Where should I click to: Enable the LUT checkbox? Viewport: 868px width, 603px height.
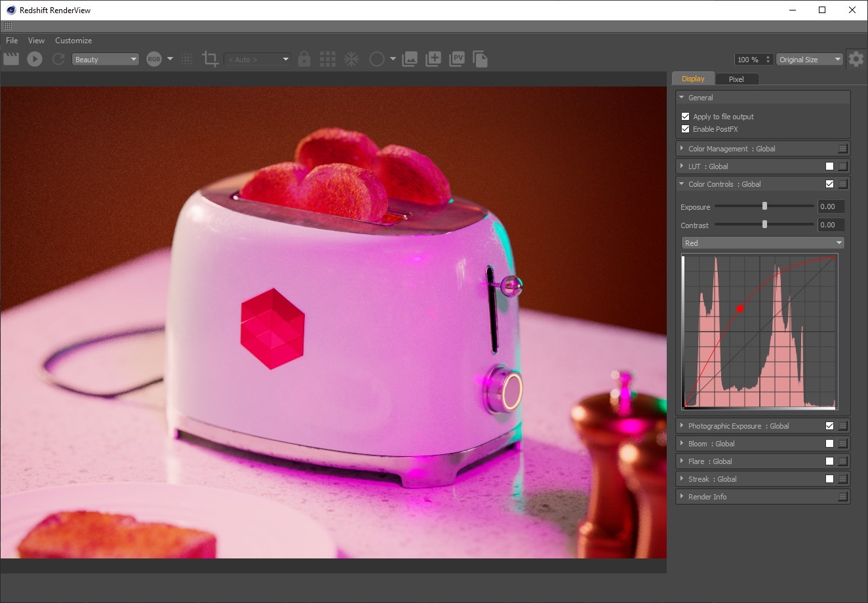(x=830, y=166)
